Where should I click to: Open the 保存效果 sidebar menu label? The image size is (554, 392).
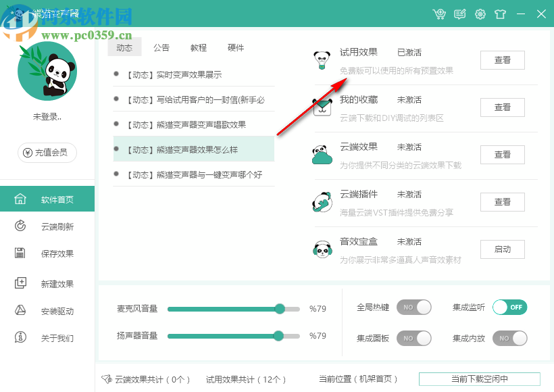click(57, 254)
